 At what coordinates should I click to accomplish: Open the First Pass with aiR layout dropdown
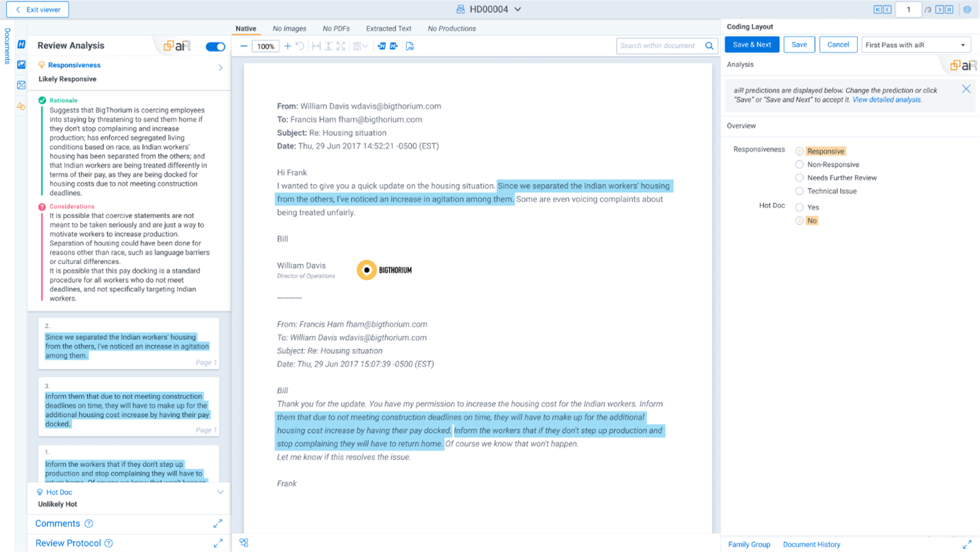[x=916, y=43]
